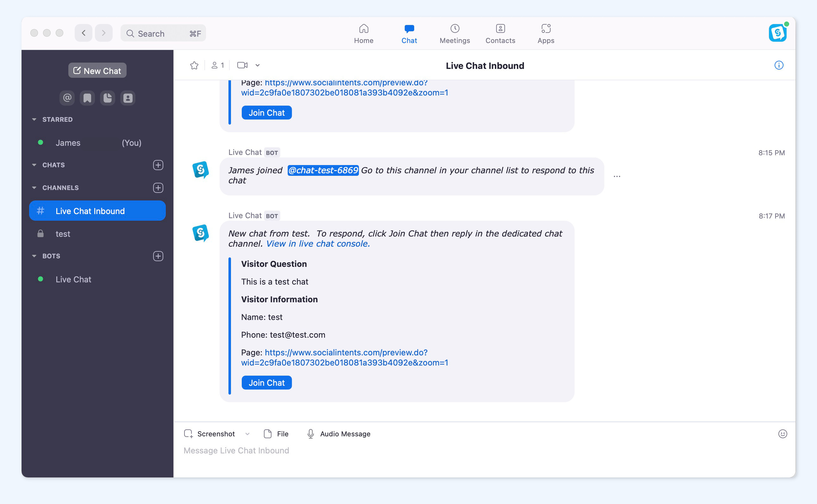The height and width of the screenshot is (504, 817).
Task: Open the Contacts icon
Action: (x=500, y=33)
